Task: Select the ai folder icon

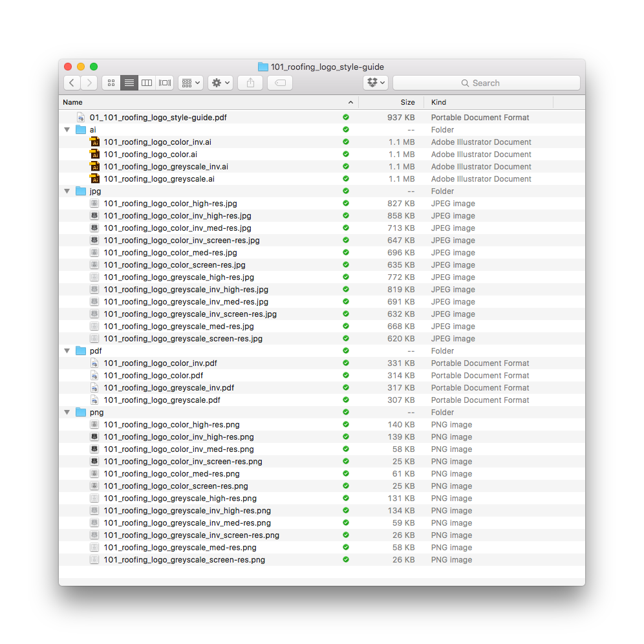Action: (81, 130)
